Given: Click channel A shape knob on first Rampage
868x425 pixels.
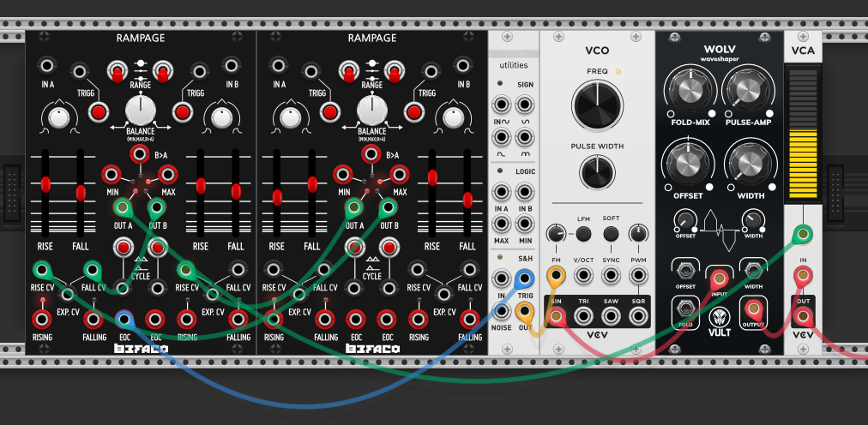Looking at the screenshot, I should pos(59,117).
